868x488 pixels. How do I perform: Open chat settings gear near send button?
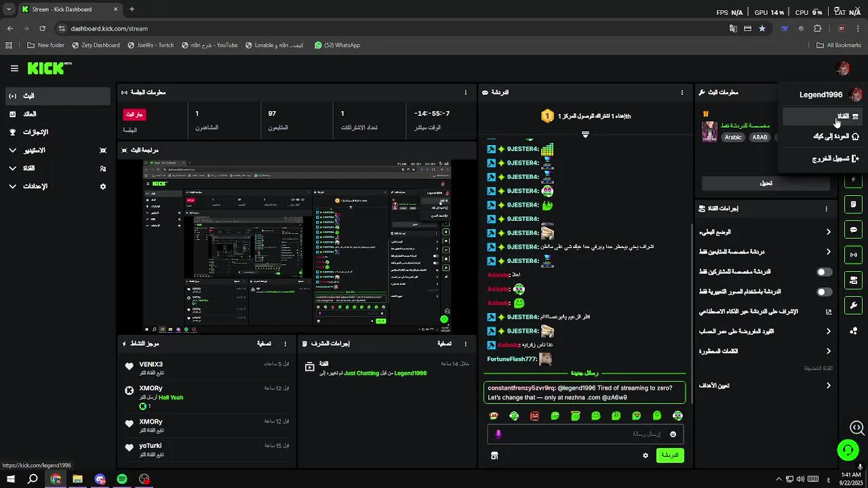(646, 455)
